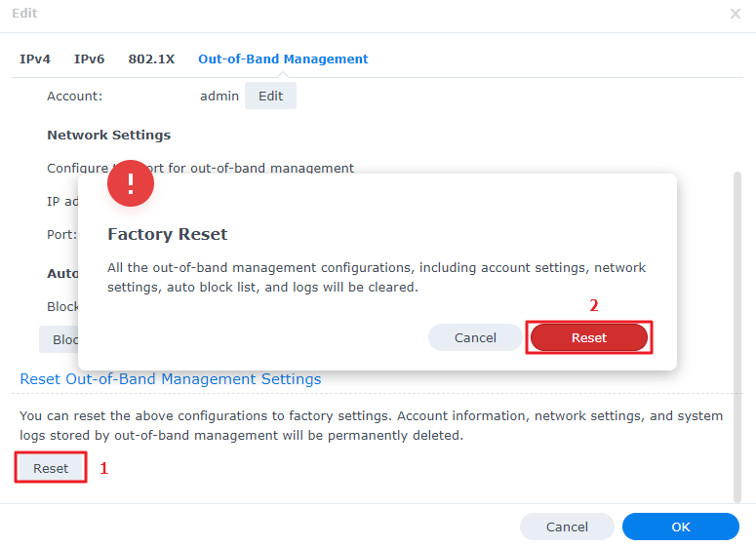Click the Factory Reset dialog title
This screenshot has height=546, width=756.
pyautogui.click(x=168, y=234)
